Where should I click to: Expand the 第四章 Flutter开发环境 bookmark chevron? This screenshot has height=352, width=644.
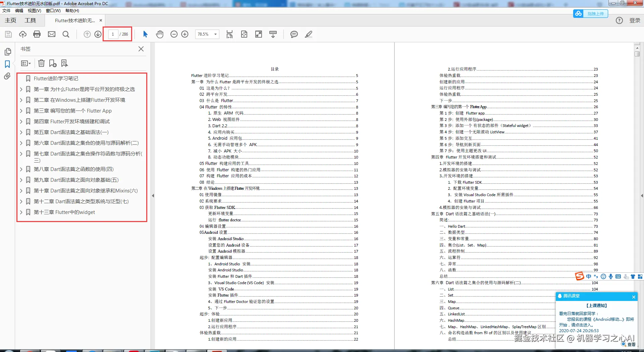(21, 122)
